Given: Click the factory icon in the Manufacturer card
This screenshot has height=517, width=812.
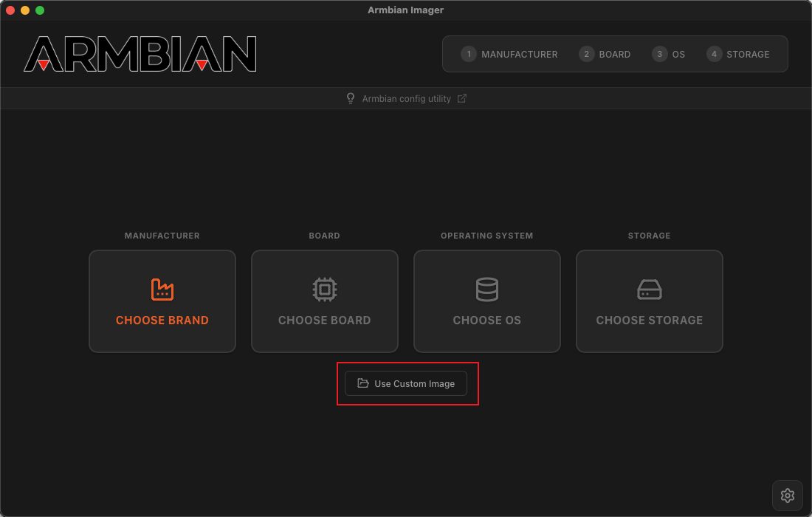Looking at the screenshot, I should point(162,290).
